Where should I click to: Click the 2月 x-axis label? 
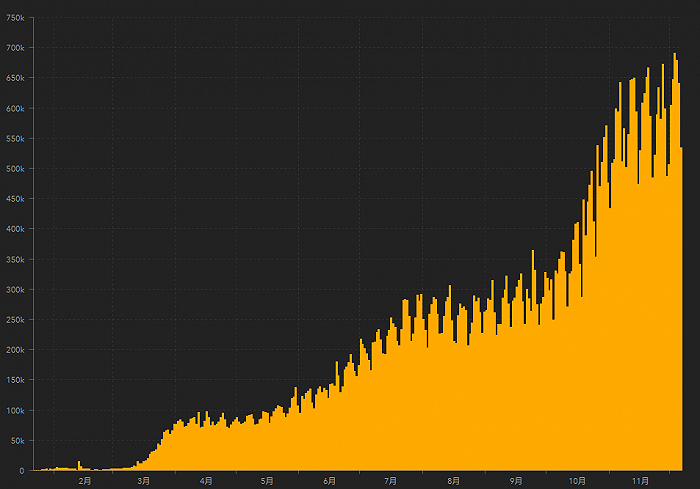[84, 481]
